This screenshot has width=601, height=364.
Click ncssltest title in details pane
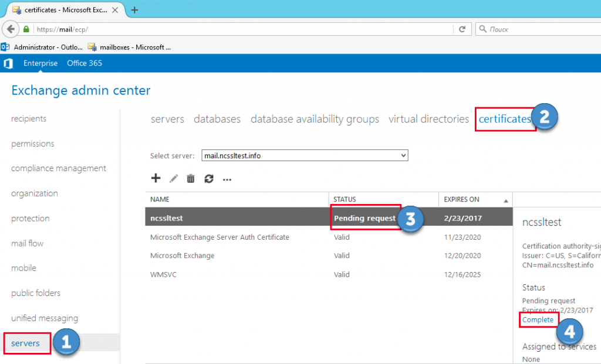pyautogui.click(x=542, y=222)
